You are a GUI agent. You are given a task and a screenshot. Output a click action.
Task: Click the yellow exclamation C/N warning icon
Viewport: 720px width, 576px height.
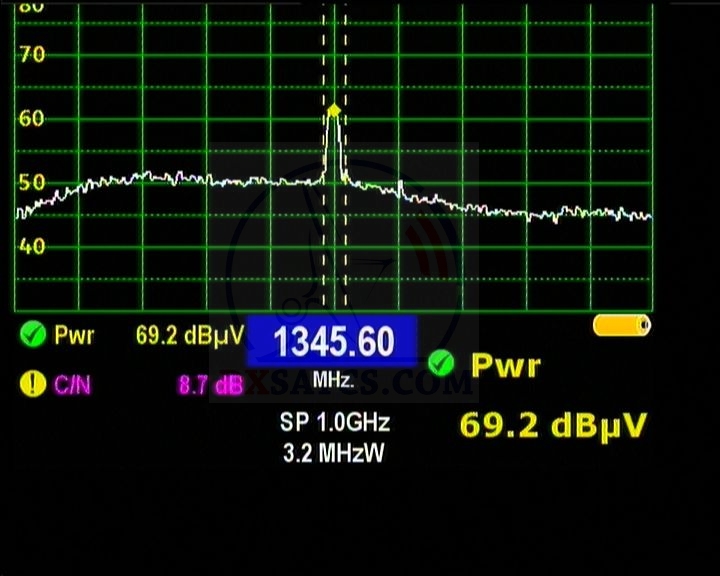[33, 384]
